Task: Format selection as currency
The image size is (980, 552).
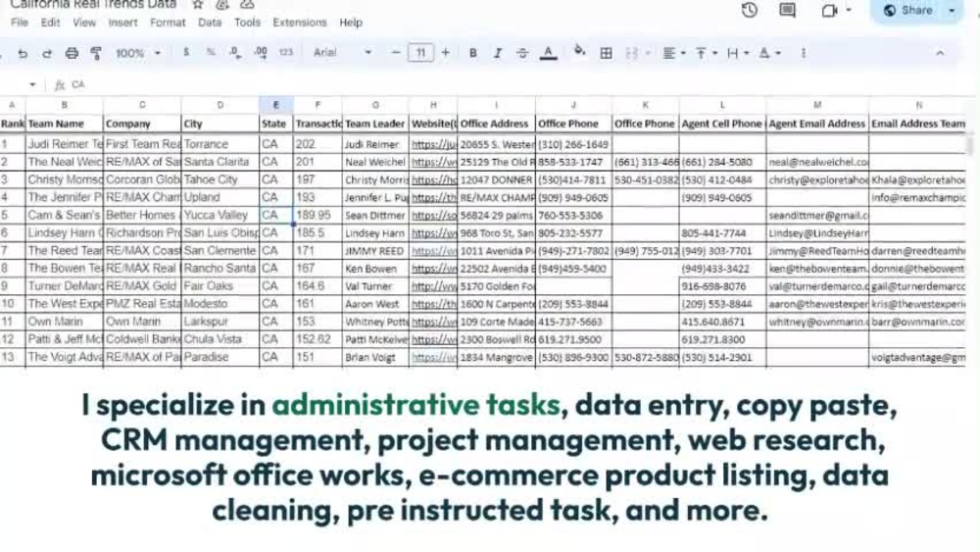Action: [186, 53]
